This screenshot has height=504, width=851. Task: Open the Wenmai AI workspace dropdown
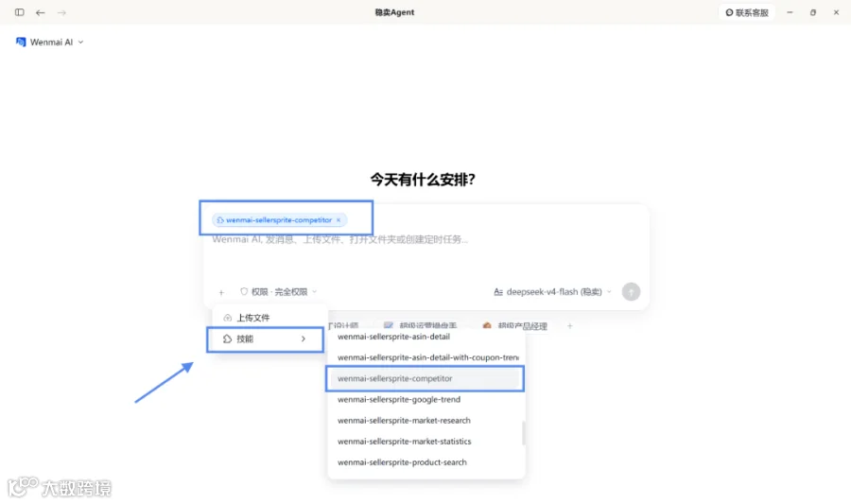[x=50, y=42]
